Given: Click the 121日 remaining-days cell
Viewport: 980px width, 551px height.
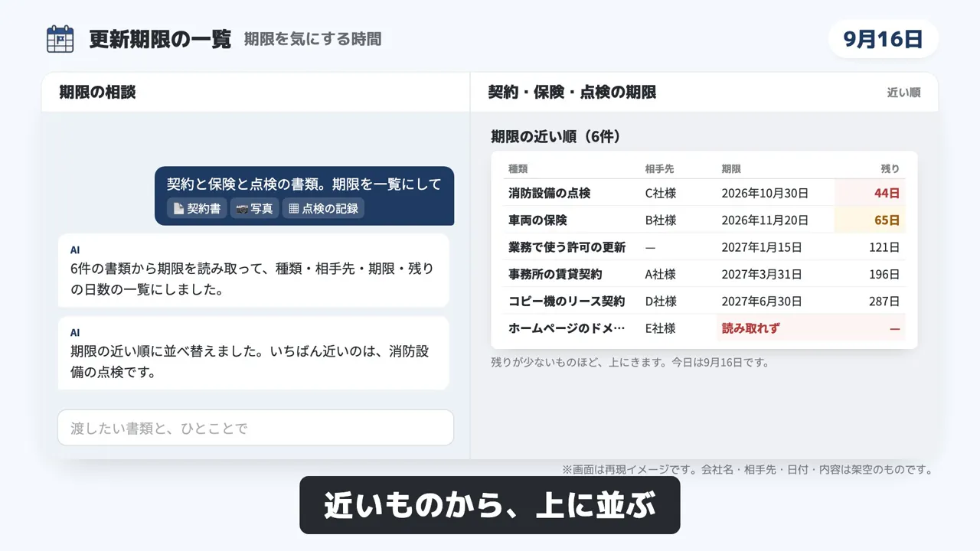Looking at the screenshot, I should pos(870,247).
